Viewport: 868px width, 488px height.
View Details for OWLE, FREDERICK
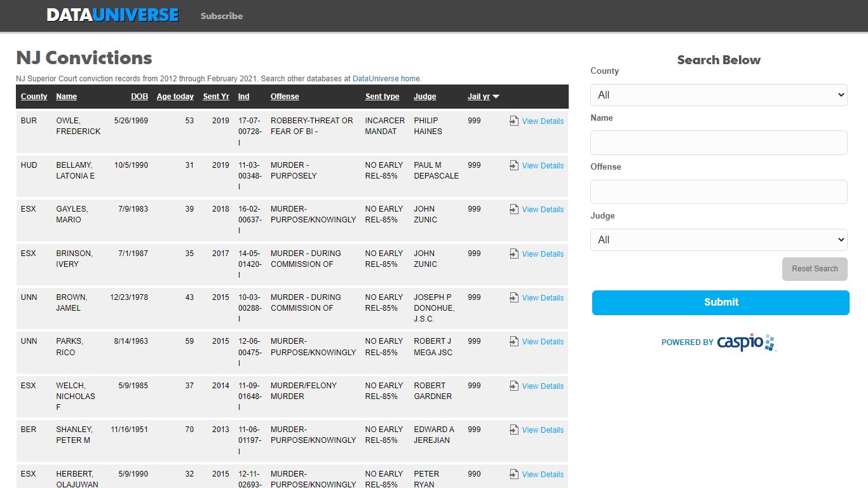(x=543, y=121)
